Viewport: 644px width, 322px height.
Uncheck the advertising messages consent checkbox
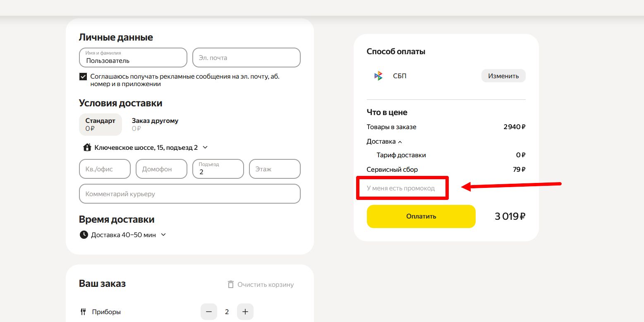tap(83, 77)
